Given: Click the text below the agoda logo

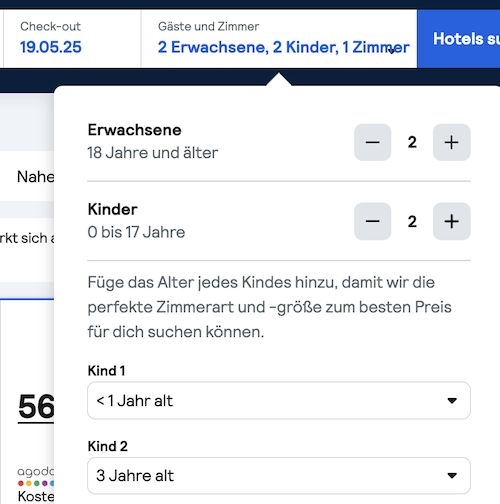Looking at the screenshot, I should (x=36, y=496).
